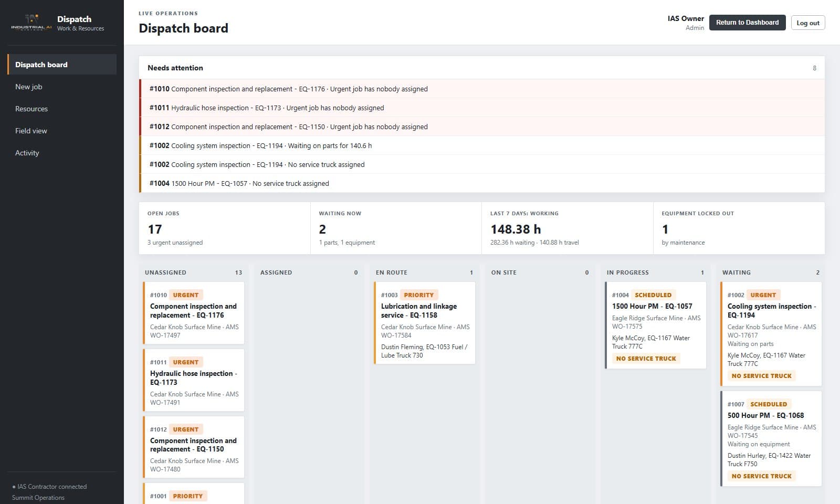Switch to Field view
Viewport: 840px width, 504px height.
62,131
